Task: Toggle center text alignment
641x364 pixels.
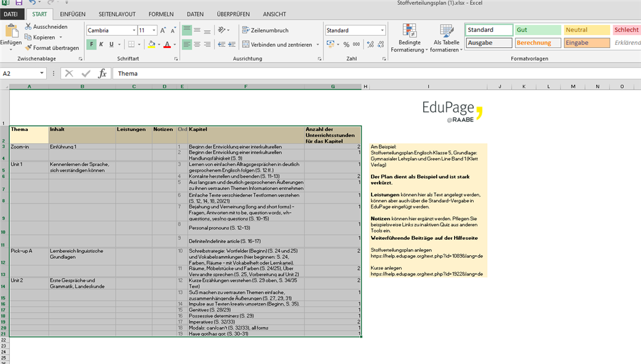Action: tap(197, 44)
